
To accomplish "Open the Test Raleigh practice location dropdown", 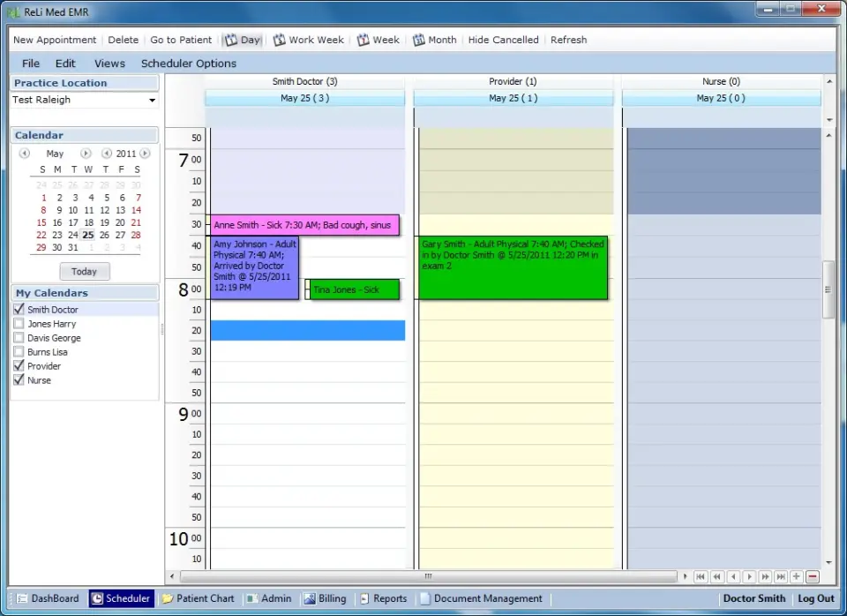I will (151, 100).
